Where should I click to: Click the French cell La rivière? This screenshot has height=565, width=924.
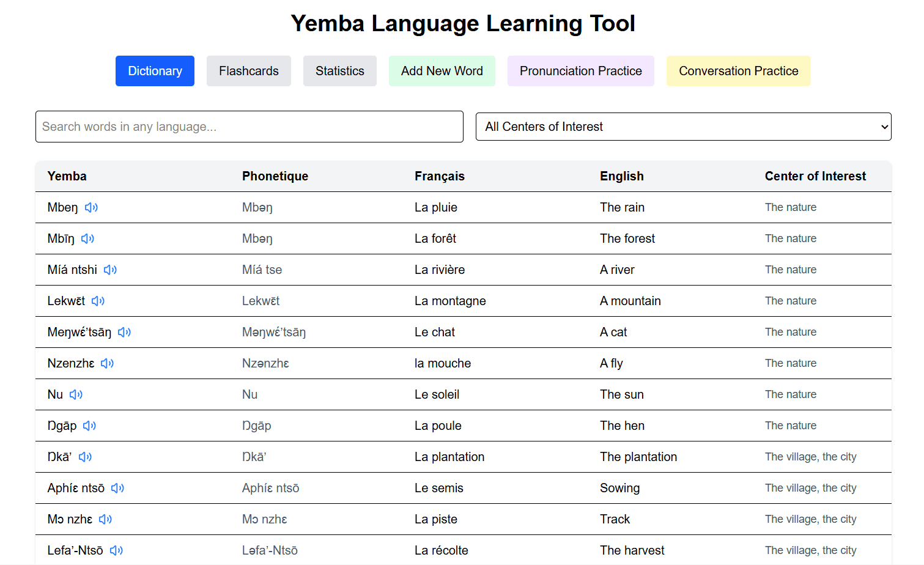pos(440,270)
